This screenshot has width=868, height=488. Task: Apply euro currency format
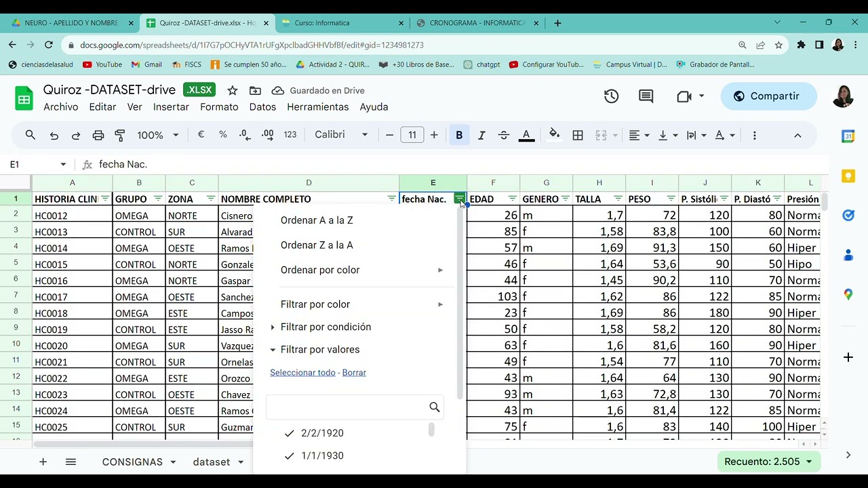(201, 135)
